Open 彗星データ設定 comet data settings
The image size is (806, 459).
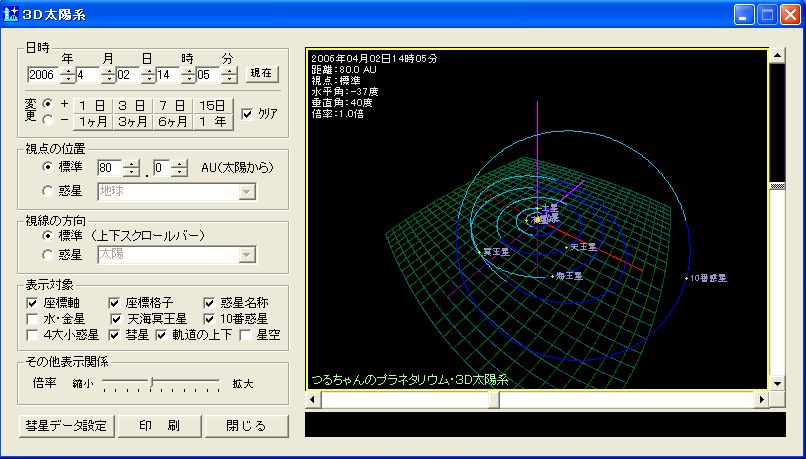[63, 425]
